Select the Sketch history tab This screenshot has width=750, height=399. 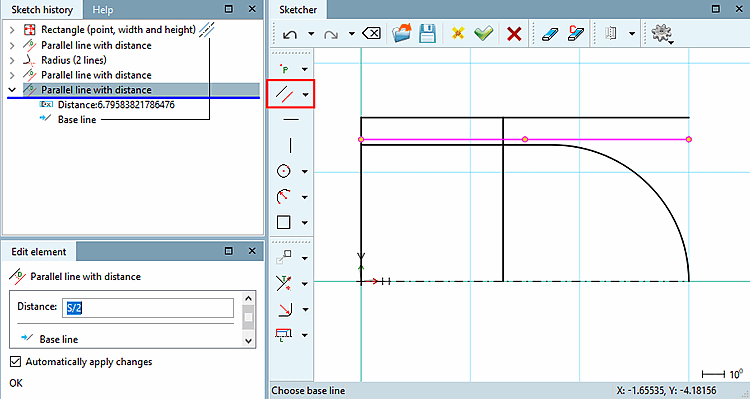point(42,10)
